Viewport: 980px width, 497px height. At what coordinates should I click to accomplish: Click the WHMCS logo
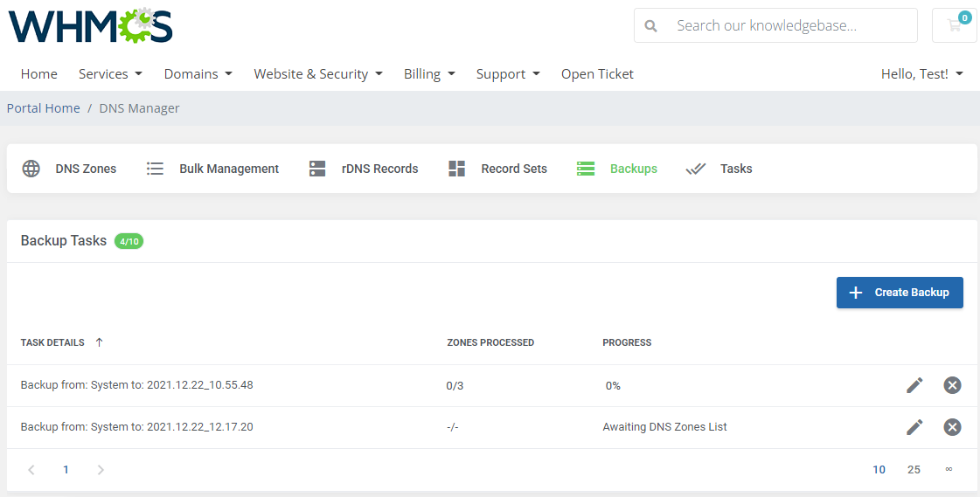pyautogui.click(x=90, y=25)
